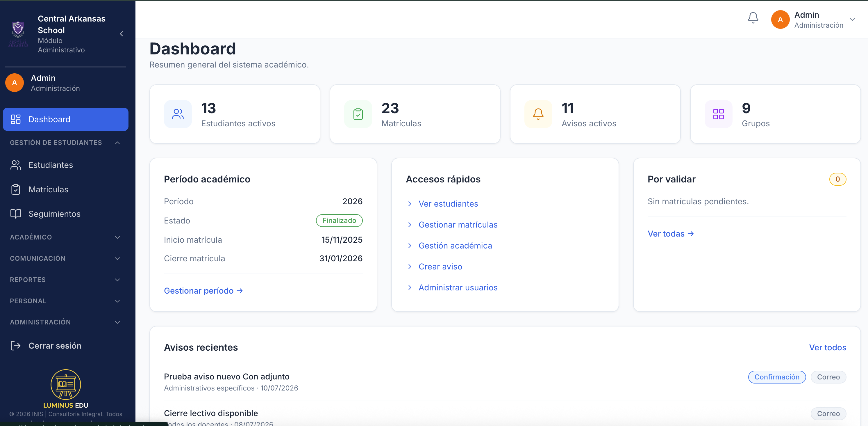Click the Gestionar período link
This screenshot has height=426, width=868.
click(203, 291)
